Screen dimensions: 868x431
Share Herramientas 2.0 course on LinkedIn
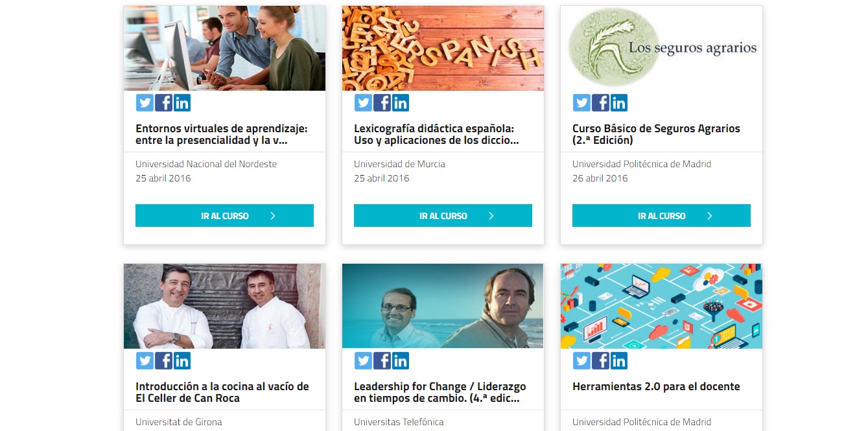pyautogui.click(x=619, y=360)
